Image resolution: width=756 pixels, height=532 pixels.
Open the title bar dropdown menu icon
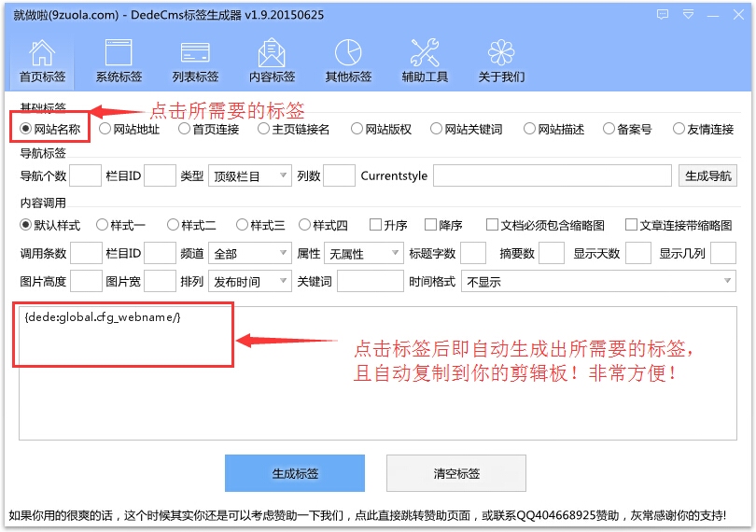pos(688,15)
